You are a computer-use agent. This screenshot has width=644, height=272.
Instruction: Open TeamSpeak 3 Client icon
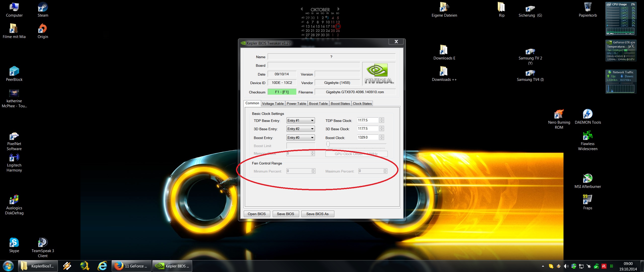pos(43,243)
